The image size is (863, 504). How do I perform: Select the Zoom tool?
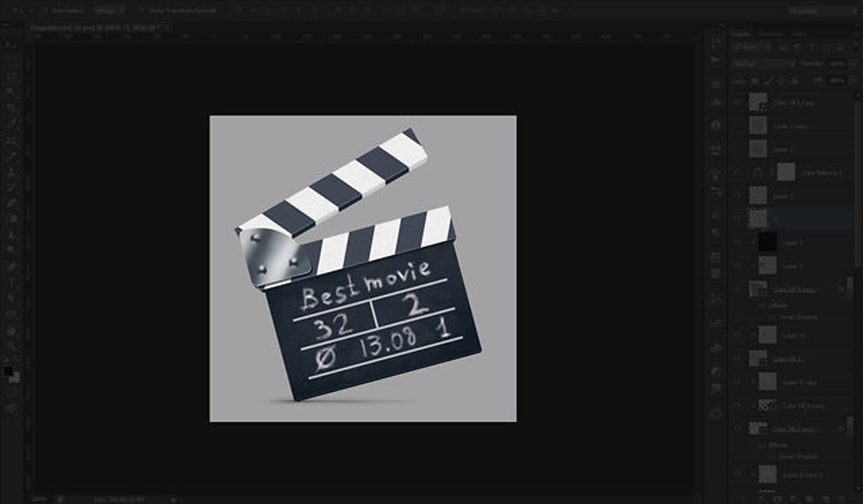[x=11, y=347]
